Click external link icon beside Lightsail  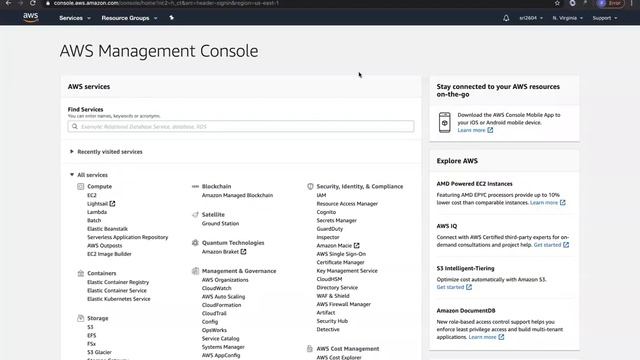pos(112,204)
